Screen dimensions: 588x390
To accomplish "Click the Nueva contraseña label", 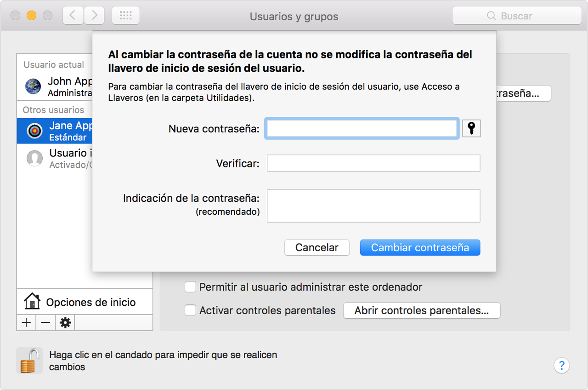I will pyautogui.click(x=214, y=129).
